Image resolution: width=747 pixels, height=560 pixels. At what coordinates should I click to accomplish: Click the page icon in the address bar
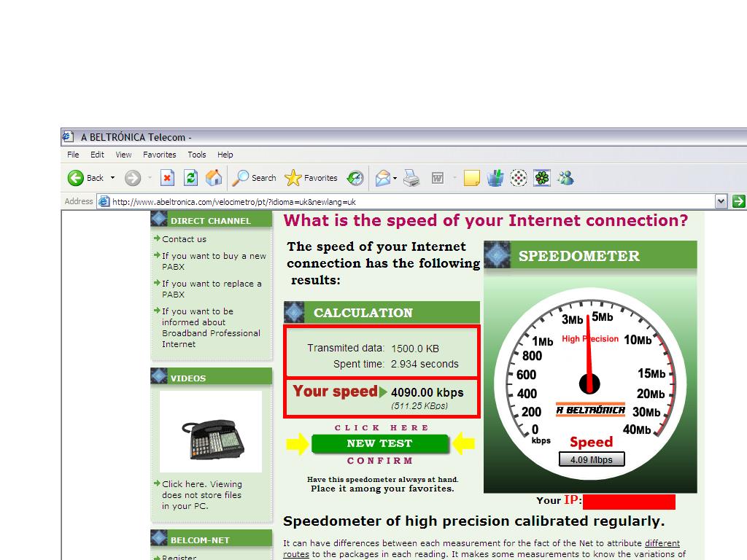[x=104, y=201]
